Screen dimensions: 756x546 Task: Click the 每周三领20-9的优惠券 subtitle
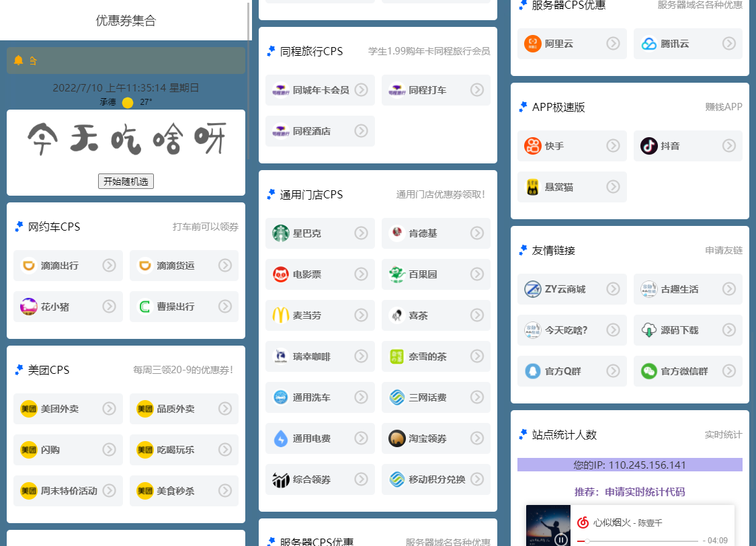pyautogui.click(x=183, y=370)
